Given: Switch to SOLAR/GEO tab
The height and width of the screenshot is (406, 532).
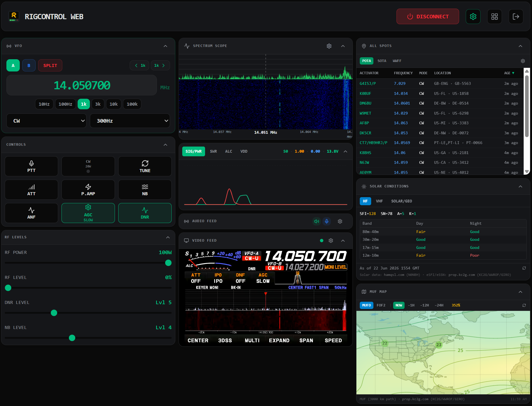Looking at the screenshot, I should tap(402, 201).
